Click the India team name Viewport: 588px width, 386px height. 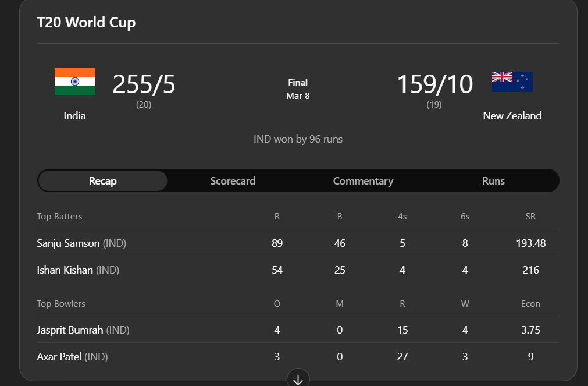[x=74, y=116]
